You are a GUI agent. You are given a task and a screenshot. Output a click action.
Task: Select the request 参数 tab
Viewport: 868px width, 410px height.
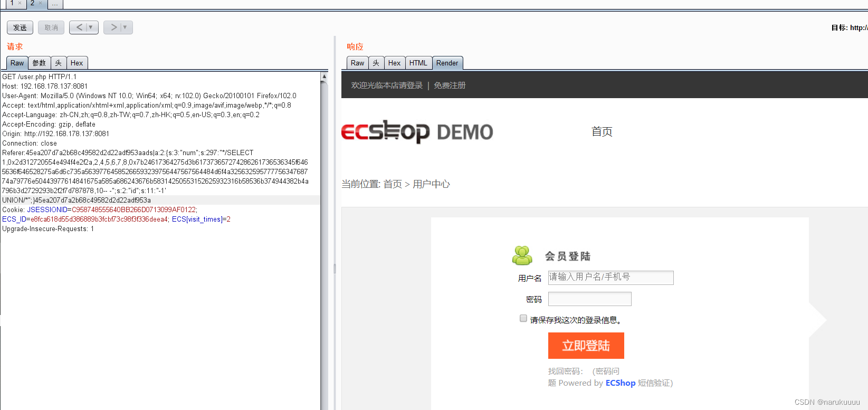40,63
